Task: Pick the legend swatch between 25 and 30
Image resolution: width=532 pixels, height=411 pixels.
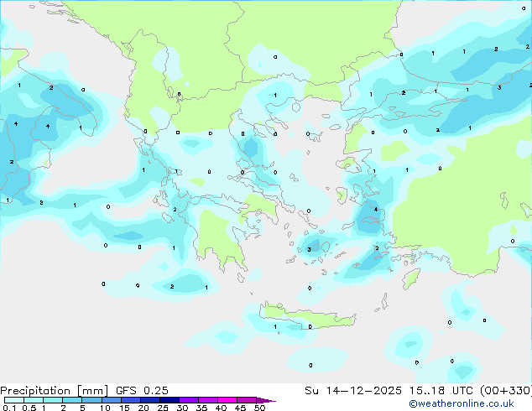Action: tap(170, 400)
